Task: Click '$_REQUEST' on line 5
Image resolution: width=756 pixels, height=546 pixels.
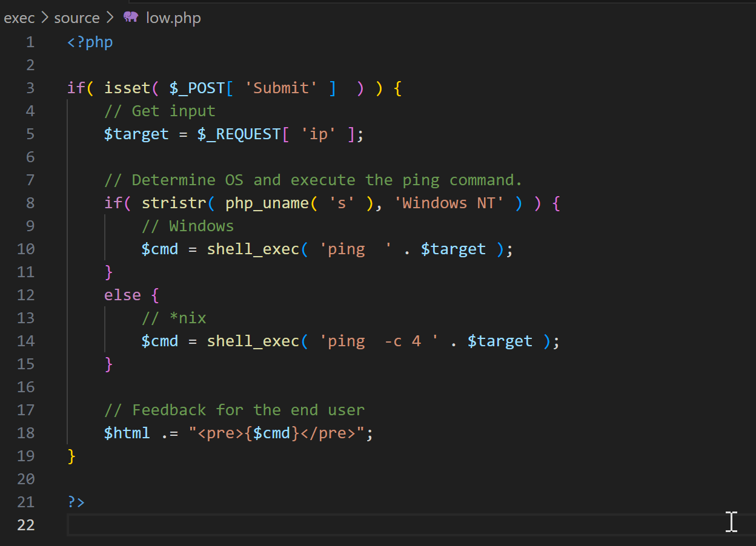Action: (239, 134)
